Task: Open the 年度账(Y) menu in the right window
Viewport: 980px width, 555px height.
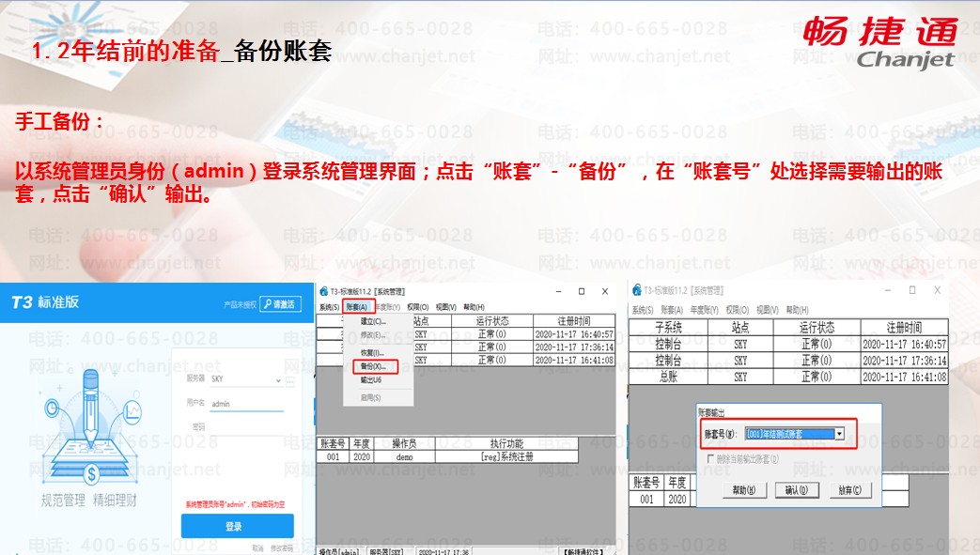Action: tap(703, 310)
